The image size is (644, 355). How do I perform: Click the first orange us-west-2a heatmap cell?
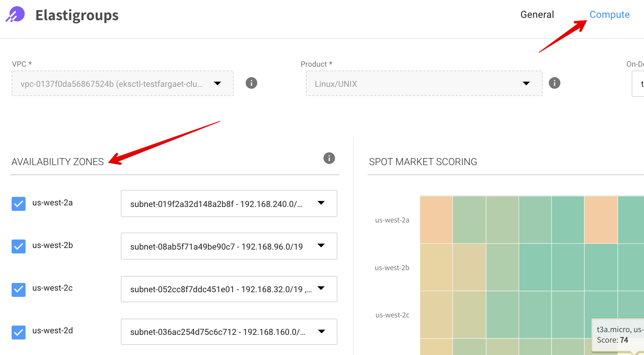click(436, 220)
